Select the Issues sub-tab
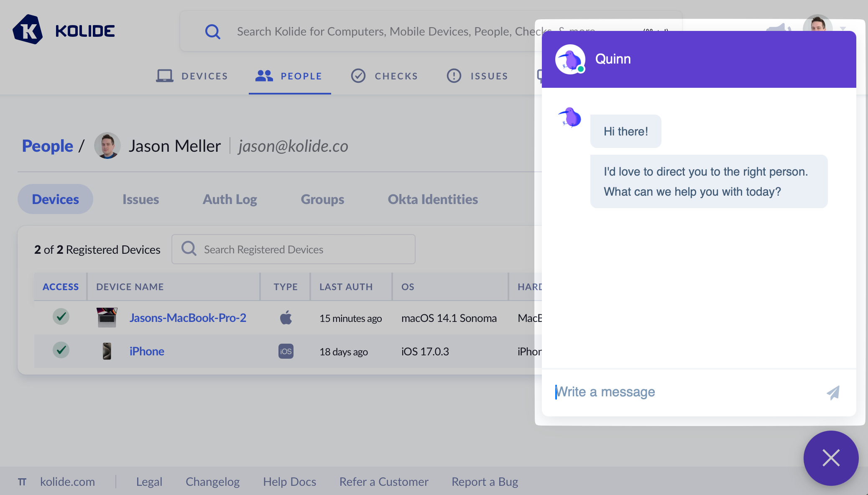The image size is (868, 495). (x=140, y=199)
